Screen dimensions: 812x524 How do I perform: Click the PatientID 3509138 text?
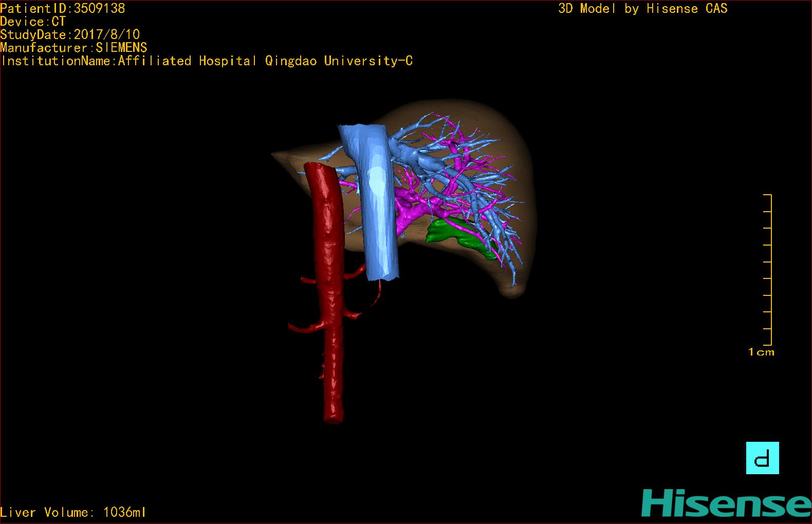coord(62,8)
